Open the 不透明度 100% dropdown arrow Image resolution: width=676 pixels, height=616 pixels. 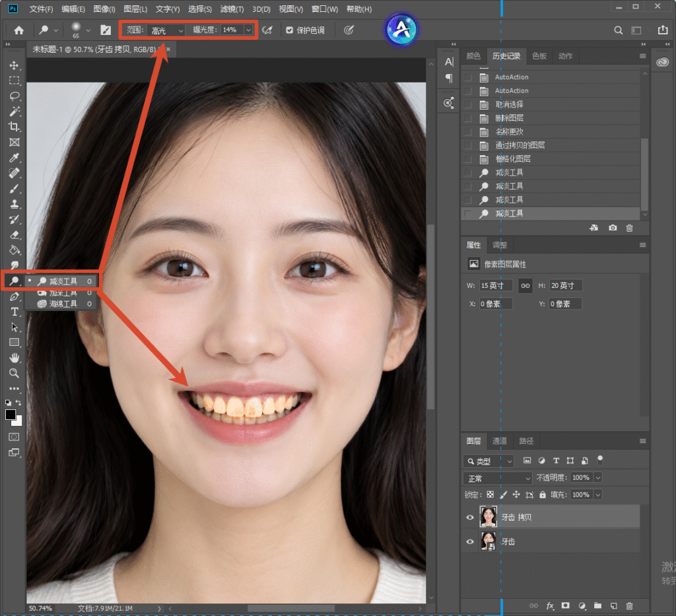point(598,477)
